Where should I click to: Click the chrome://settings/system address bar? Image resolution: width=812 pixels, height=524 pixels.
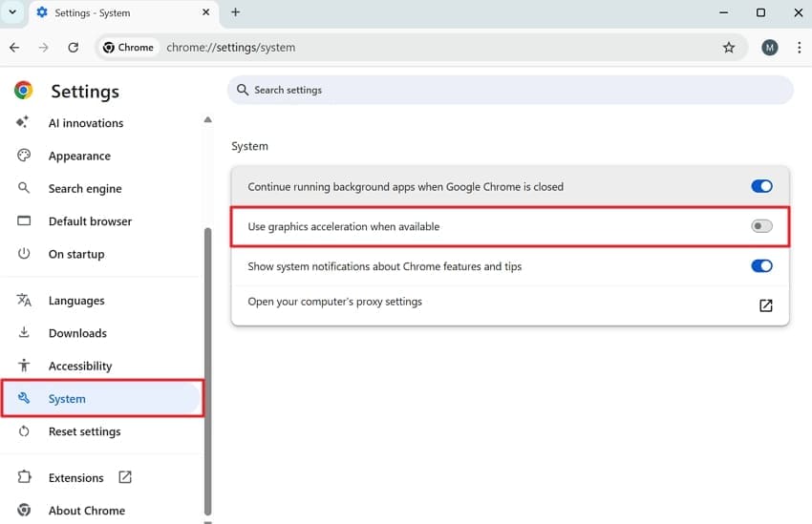pos(230,48)
